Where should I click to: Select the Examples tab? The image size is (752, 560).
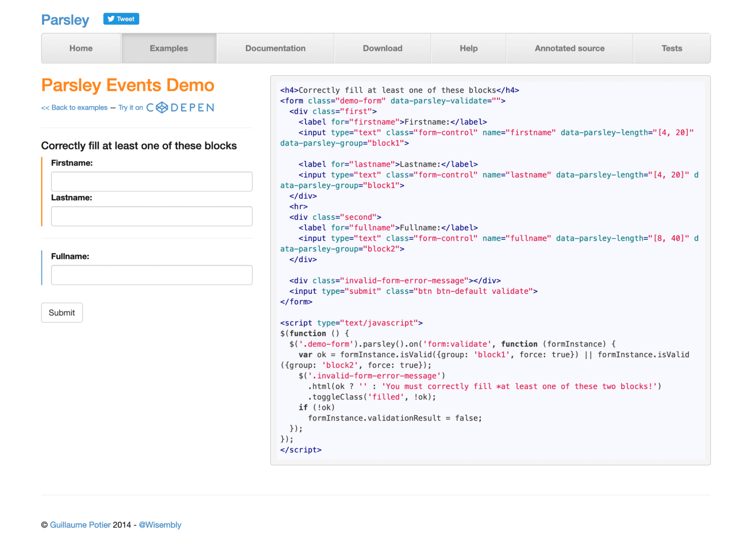pyautogui.click(x=168, y=48)
